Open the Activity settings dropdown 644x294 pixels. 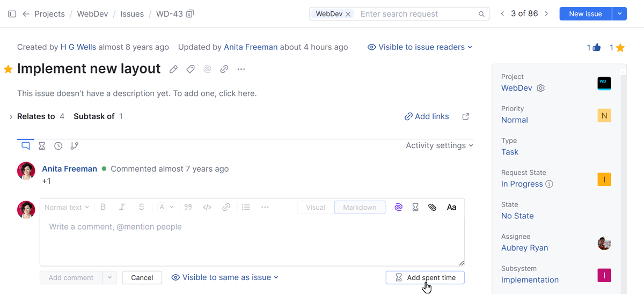point(440,145)
